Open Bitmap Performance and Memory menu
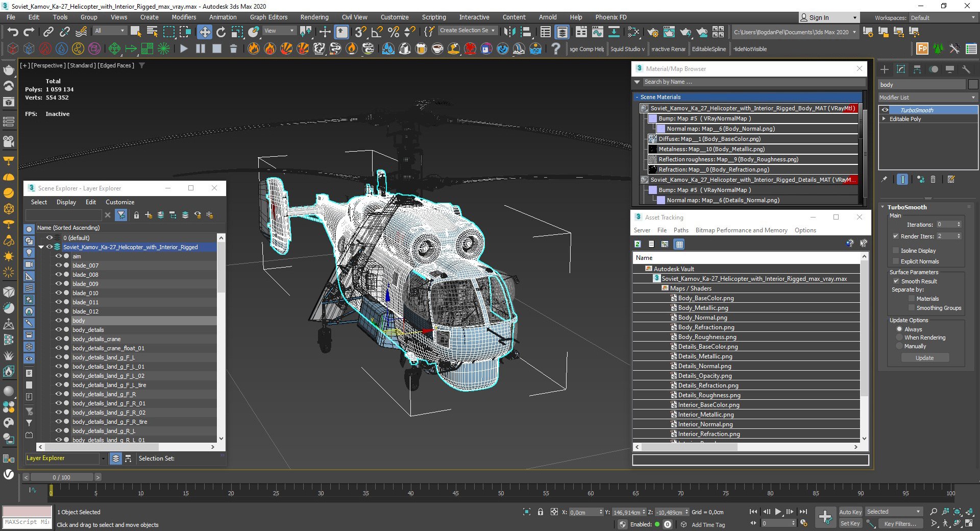 [x=741, y=230]
